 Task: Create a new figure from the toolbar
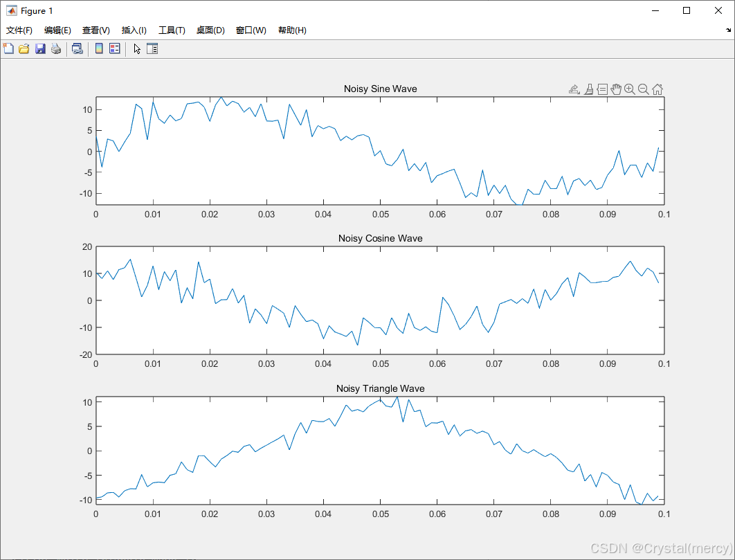click(x=8, y=48)
